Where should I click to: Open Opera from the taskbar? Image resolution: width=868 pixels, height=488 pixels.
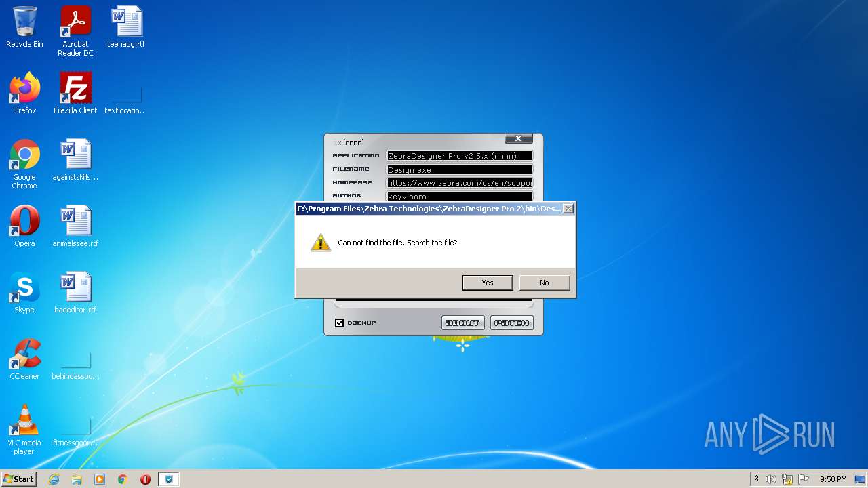pyautogui.click(x=145, y=479)
